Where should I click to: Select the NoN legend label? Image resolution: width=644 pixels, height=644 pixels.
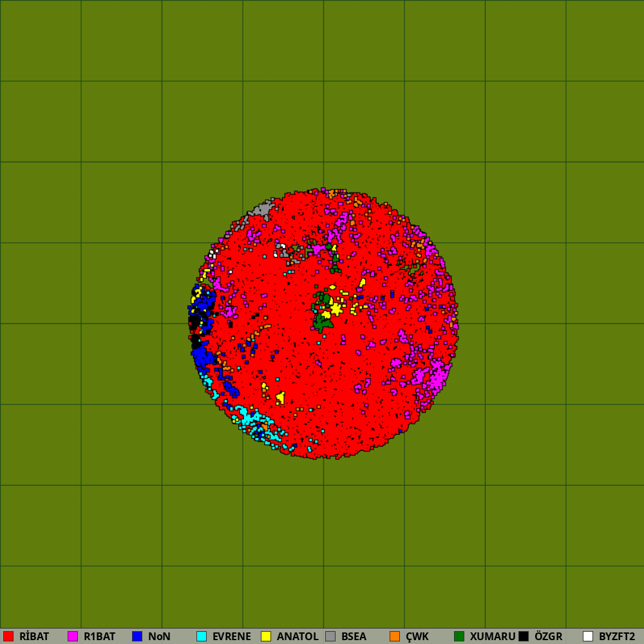click(159, 636)
